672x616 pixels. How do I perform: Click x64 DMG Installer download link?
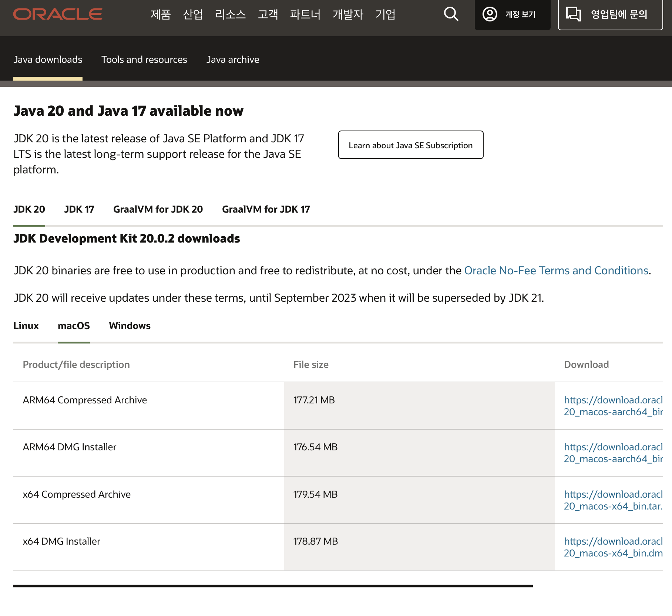pos(613,547)
